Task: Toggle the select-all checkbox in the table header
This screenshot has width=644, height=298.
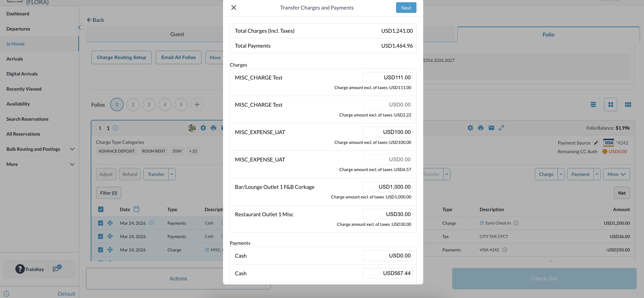Action: coord(101,209)
